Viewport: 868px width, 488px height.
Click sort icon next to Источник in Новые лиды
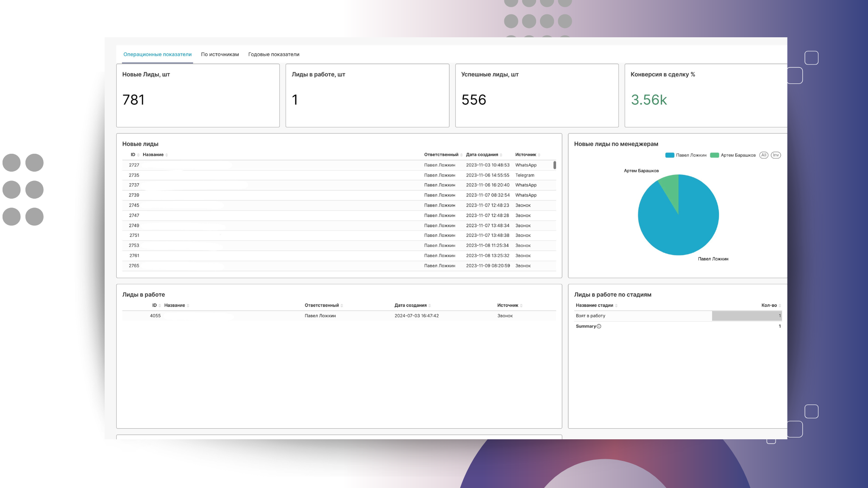pyautogui.click(x=539, y=155)
